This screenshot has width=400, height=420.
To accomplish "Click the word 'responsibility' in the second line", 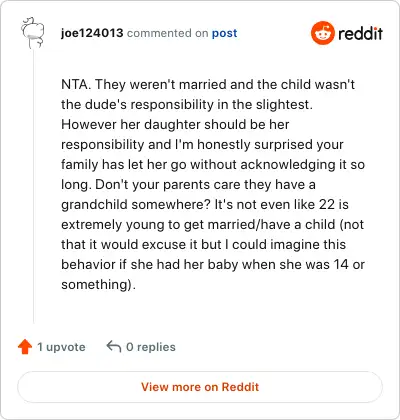I will tap(172, 105).
